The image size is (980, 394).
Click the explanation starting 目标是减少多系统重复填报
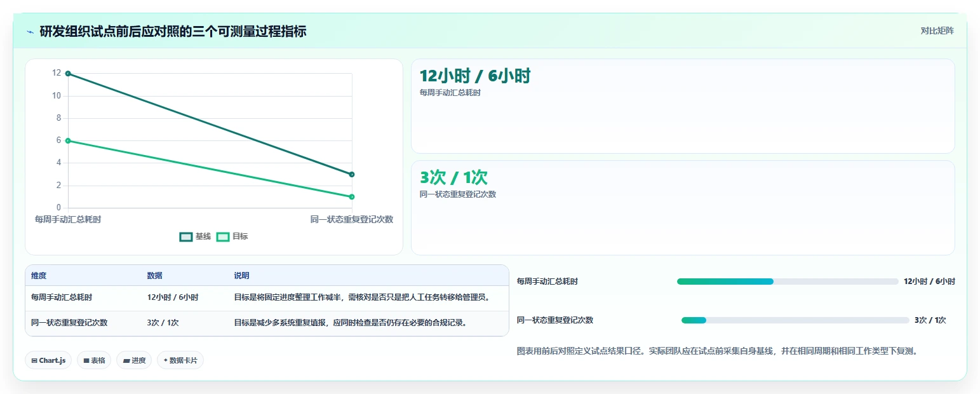351,323
